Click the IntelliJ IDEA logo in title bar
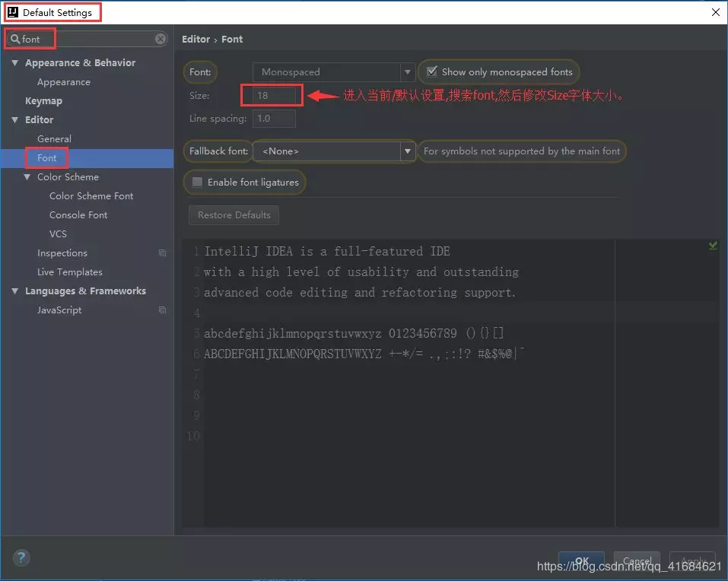The width and height of the screenshot is (728, 581). [x=13, y=12]
